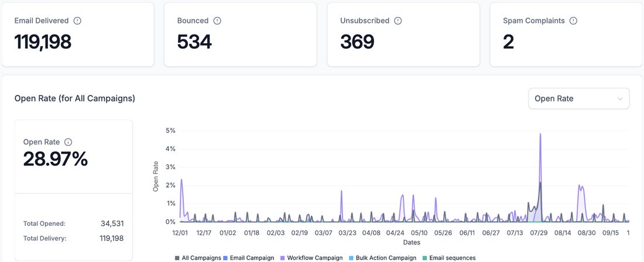Click the 5% y-axis label
The width and height of the screenshot is (644, 262).
click(x=170, y=131)
